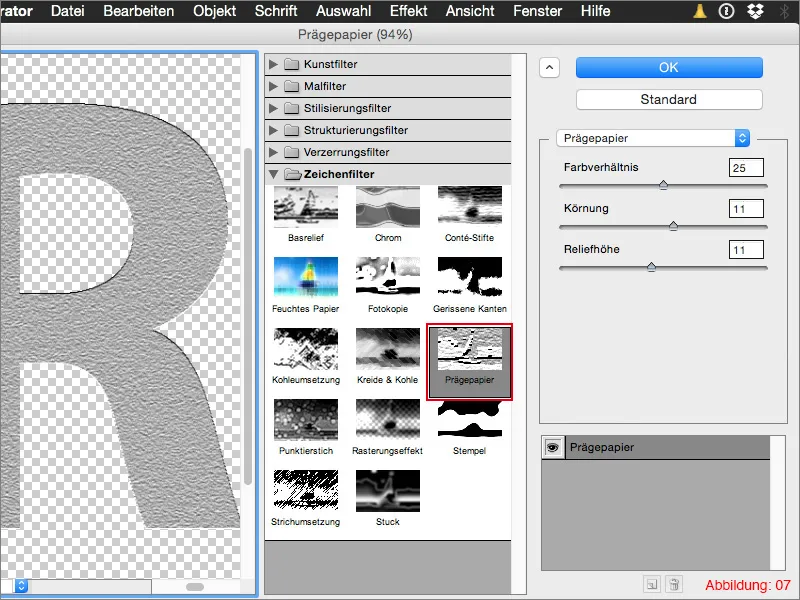The width and height of the screenshot is (800, 600).
Task: Open the Auswahl menu
Action: [x=343, y=11]
